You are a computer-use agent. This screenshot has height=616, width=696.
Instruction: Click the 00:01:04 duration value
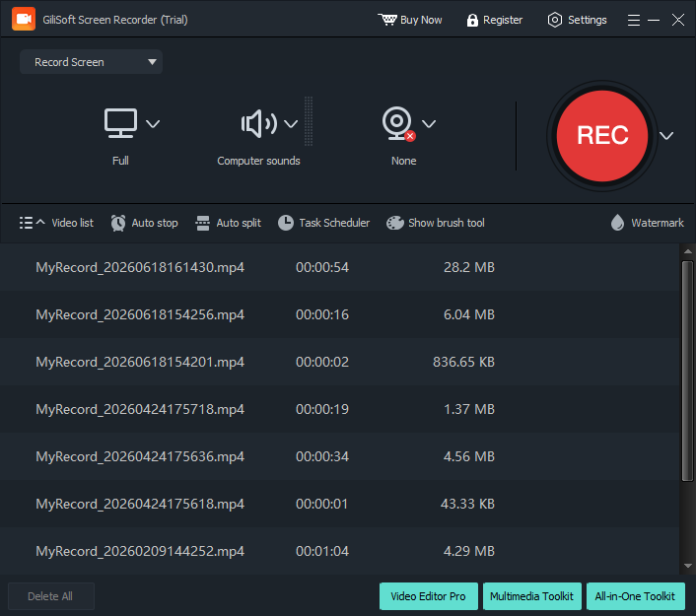tap(322, 551)
